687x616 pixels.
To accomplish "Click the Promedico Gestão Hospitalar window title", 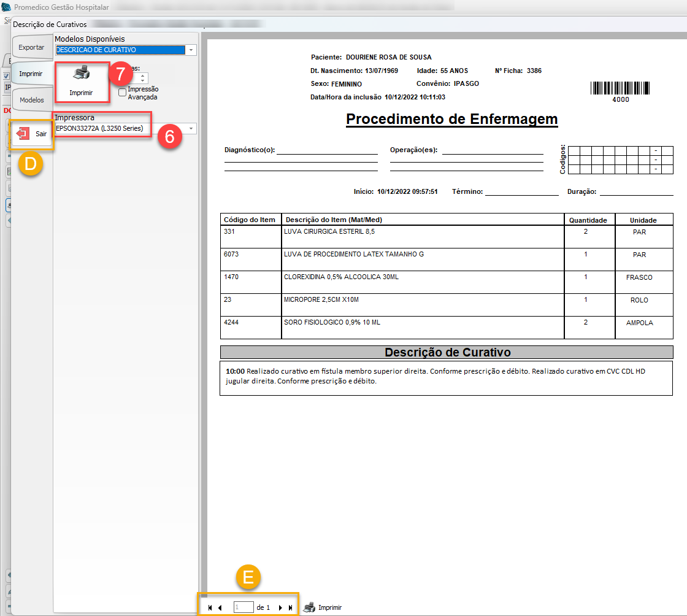I will tap(61, 7).
